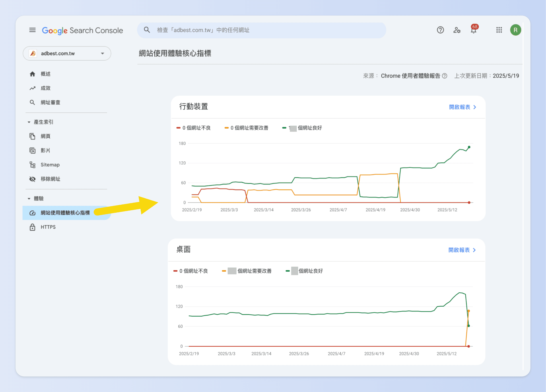Open the adbest.com.tw property dropdown
546x392 pixels.
(x=67, y=53)
